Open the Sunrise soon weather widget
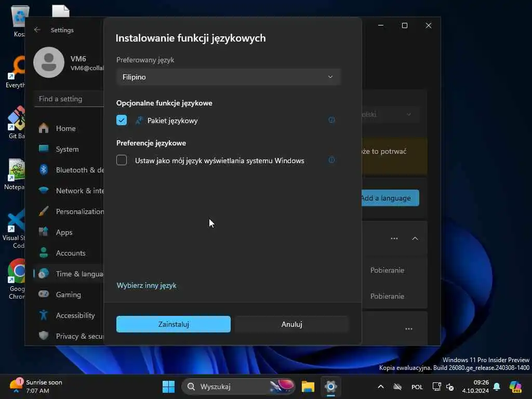 pyautogui.click(x=36, y=387)
